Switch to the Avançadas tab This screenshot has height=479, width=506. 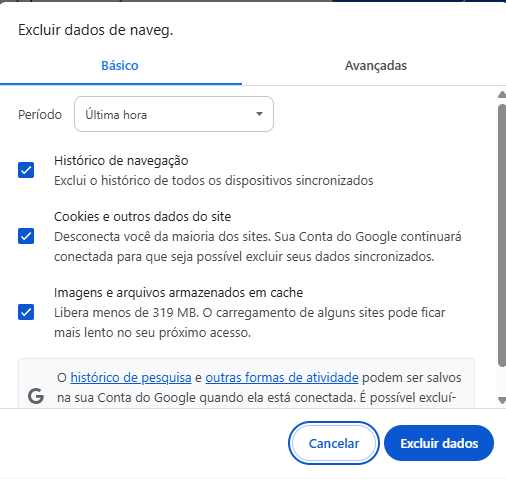pos(376,66)
